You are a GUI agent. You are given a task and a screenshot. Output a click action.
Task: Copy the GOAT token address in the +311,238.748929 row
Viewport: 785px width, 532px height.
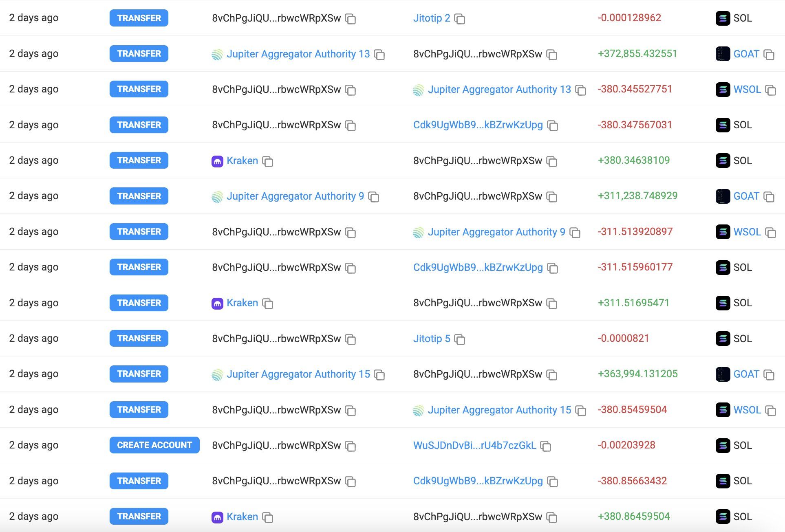[769, 197]
